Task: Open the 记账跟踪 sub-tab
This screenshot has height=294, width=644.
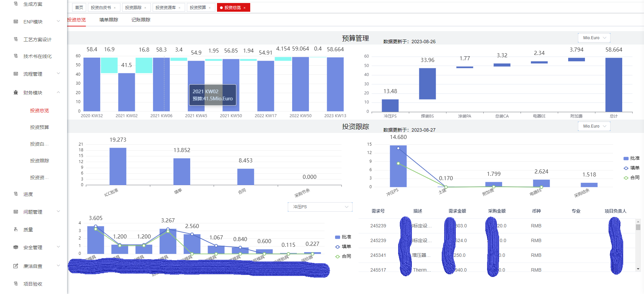Action: [141, 20]
